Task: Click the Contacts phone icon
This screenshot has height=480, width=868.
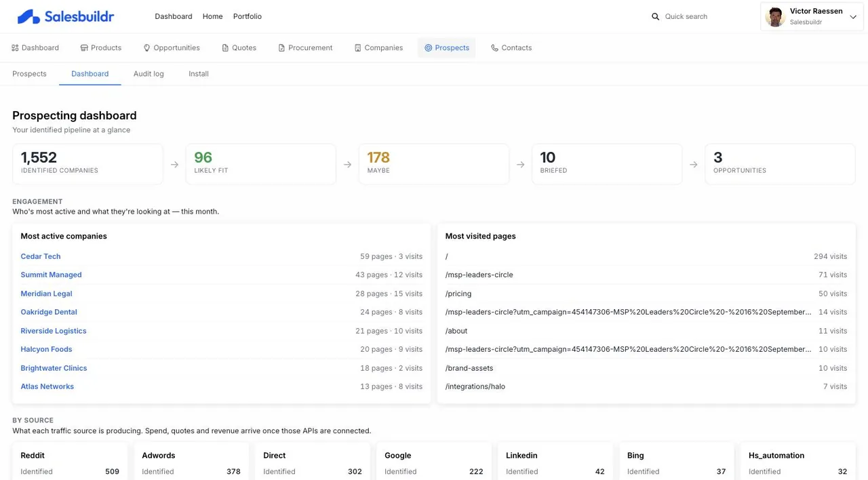Action: point(494,48)
